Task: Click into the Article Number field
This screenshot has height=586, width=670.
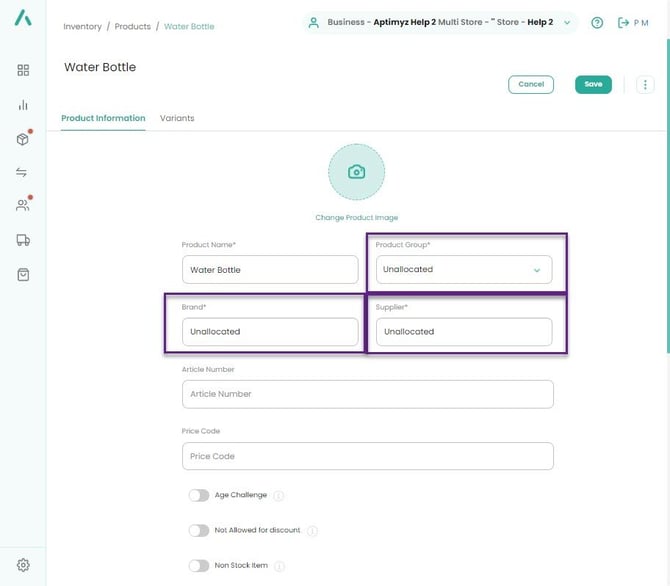Action: coord(367,394)
